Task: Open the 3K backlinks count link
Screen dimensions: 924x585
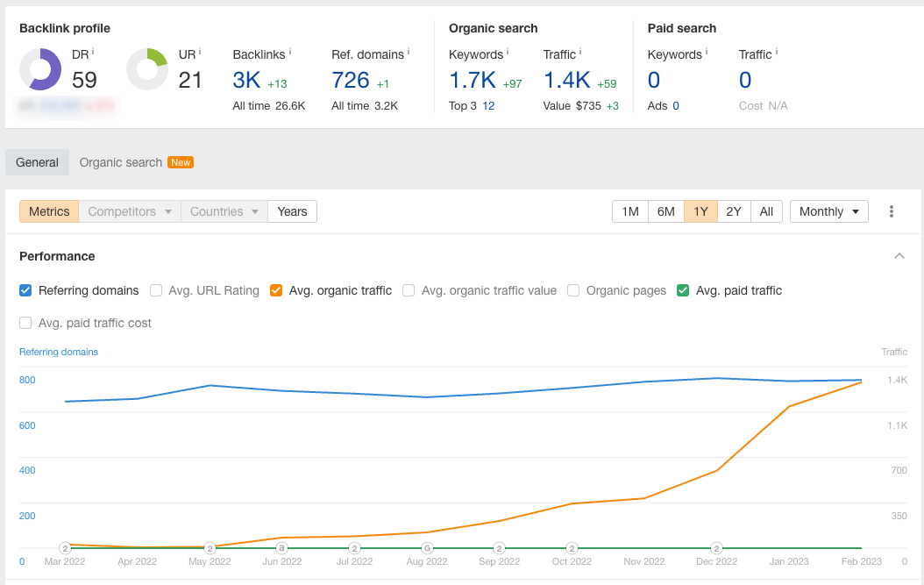Action: (246, 81)
